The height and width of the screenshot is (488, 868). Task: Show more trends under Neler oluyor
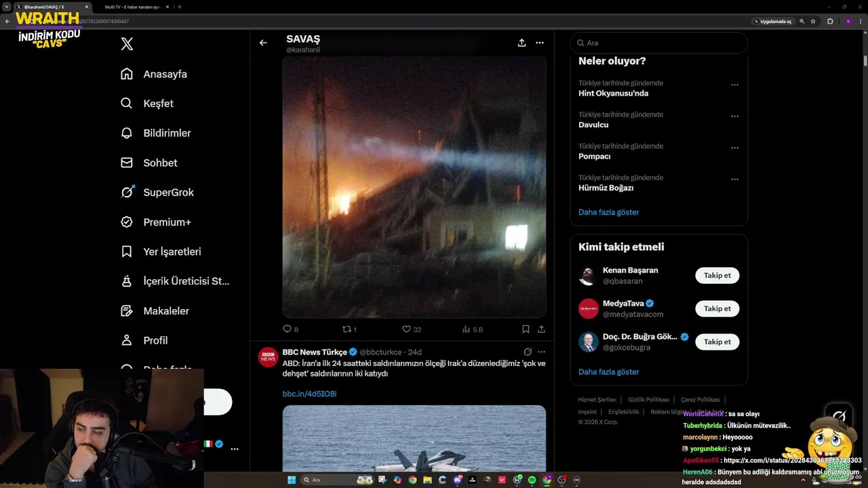(x=608, y=212)
